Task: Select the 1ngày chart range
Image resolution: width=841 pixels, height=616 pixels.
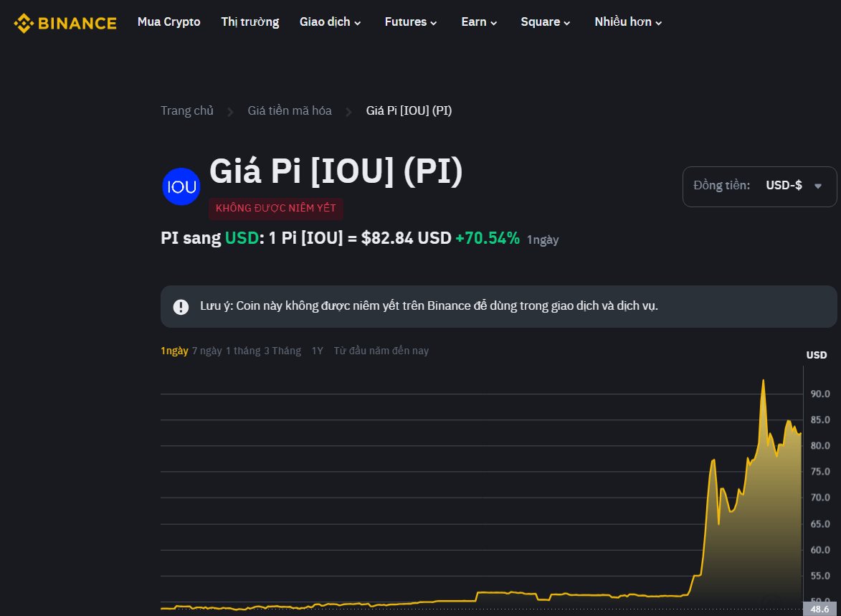Action: pyautogui.click(x=174, y=351)
